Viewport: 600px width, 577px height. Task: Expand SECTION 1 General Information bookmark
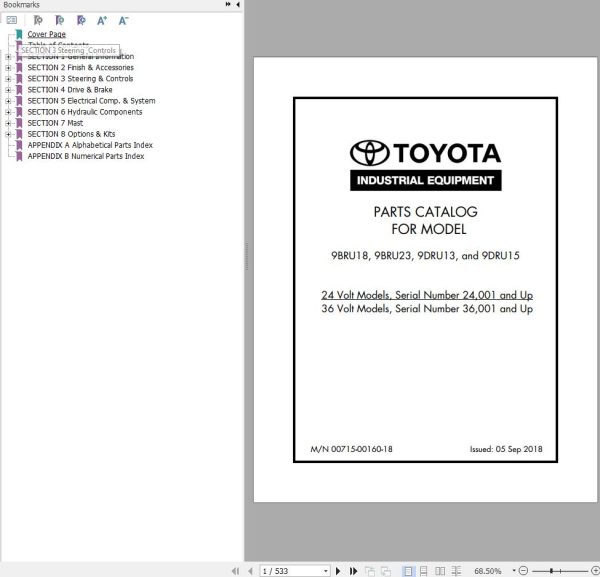[x=8, y=57]
